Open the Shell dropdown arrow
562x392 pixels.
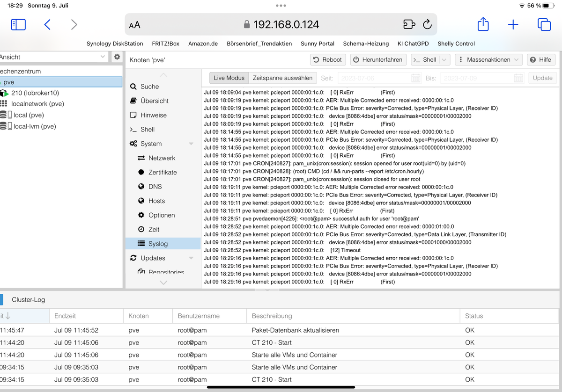tap(444, 60)
